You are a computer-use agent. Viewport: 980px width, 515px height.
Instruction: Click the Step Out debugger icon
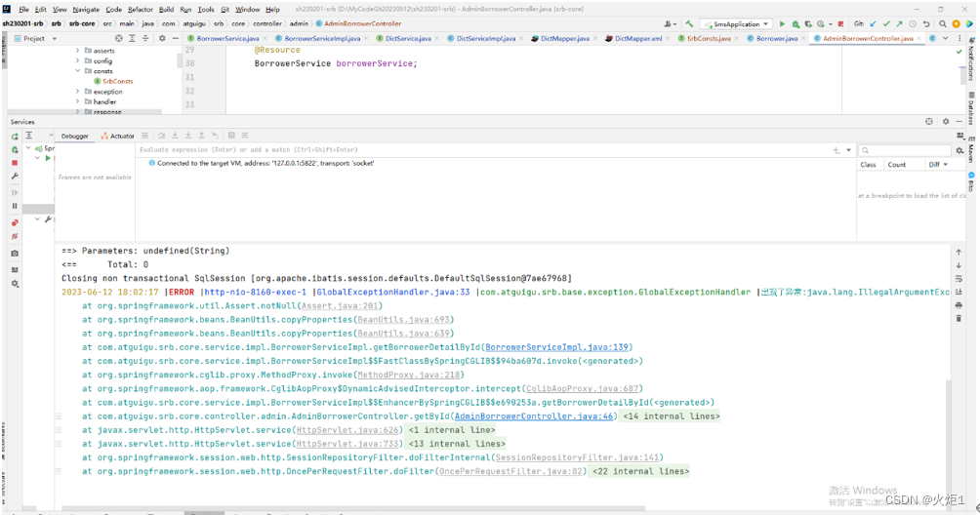pos(201,136)
